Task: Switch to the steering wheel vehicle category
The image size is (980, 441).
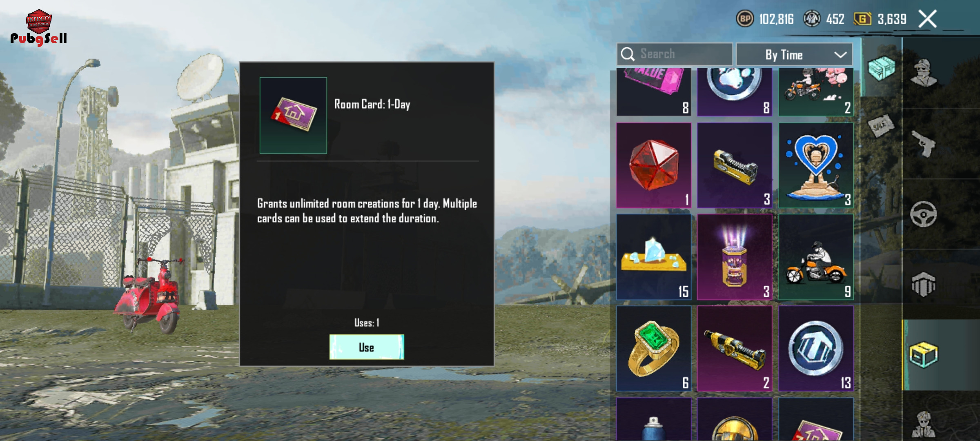Action: 924,214
